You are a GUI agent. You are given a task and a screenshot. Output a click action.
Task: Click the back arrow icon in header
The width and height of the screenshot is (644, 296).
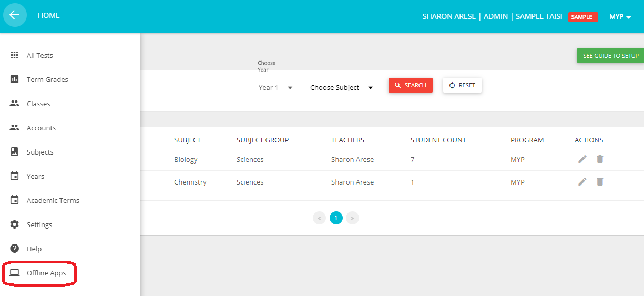click(15, 15)
